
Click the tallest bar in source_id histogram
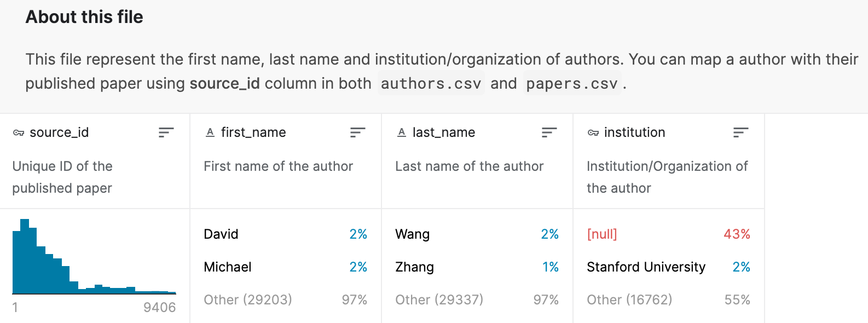click(25, 256)
